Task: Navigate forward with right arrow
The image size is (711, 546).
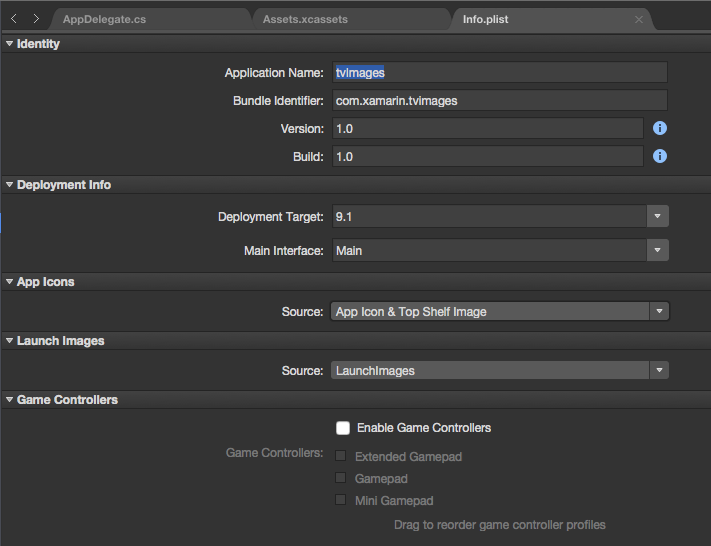Action: (36, 19)
